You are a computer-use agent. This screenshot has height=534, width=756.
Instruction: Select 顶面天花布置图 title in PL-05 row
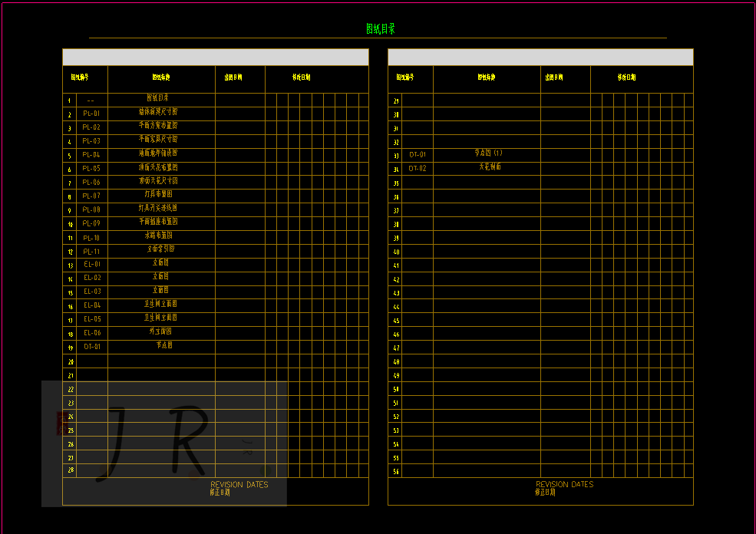tap(158, 167)
